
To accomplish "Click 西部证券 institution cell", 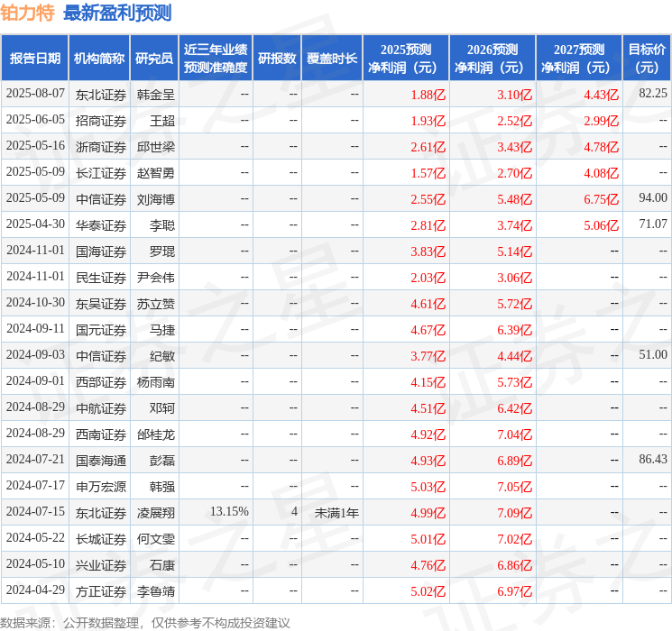I will pos(101,382).
